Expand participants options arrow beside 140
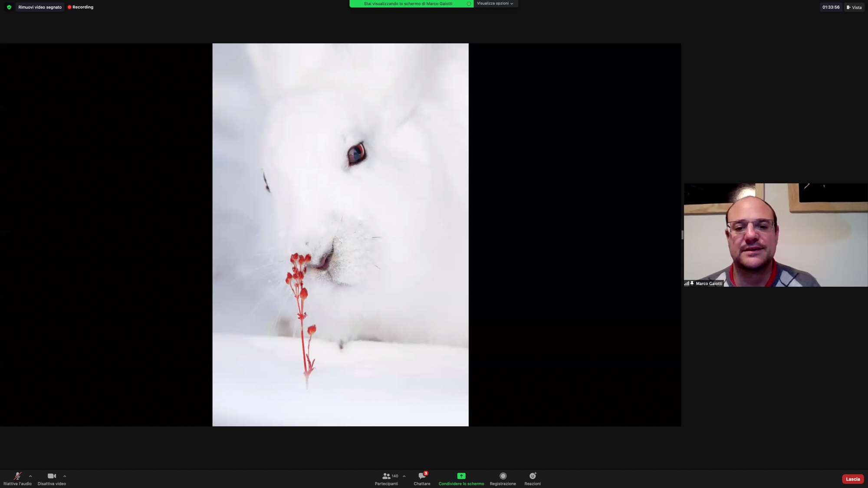Image resolution: width=868 pixels, height=488 pixels. point(404,476)
